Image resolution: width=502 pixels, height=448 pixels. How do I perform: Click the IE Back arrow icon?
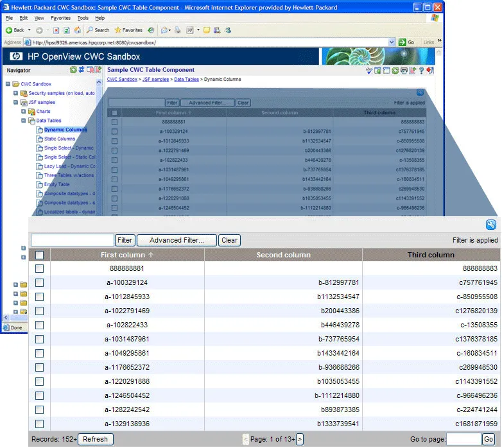9,30
